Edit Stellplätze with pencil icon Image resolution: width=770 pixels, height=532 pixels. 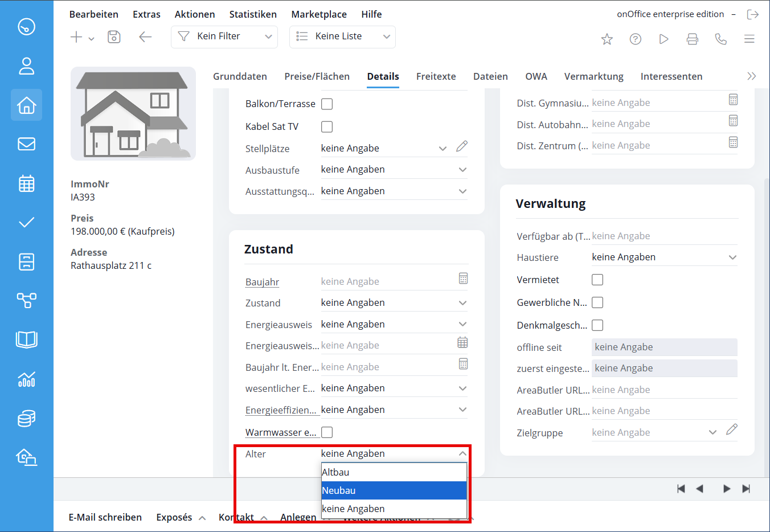click(x=462, y=147)
